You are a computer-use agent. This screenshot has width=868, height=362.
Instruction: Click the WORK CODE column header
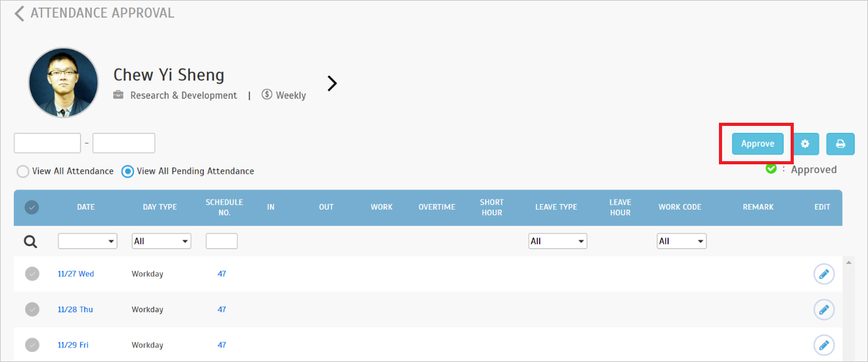(680, 207)
